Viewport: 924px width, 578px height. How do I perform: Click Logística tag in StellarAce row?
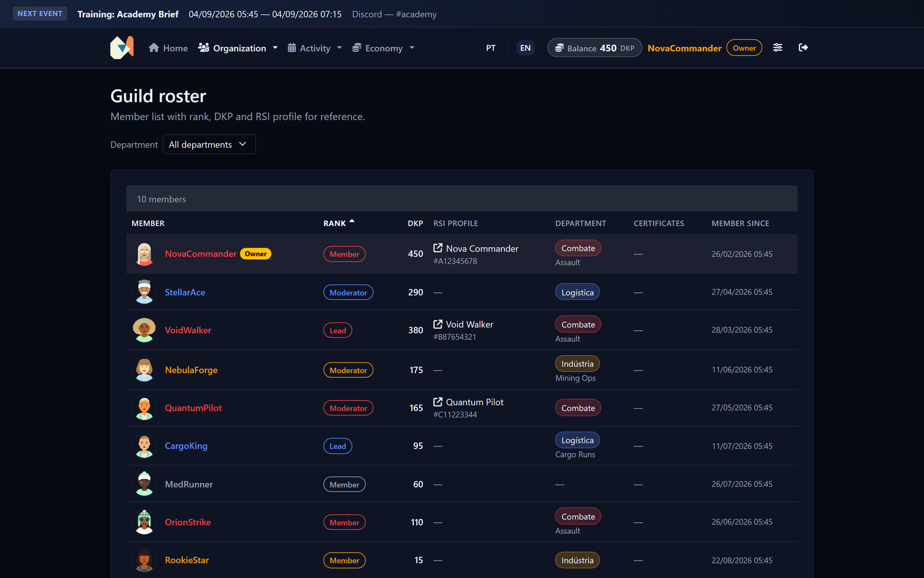tap(577, 292)
